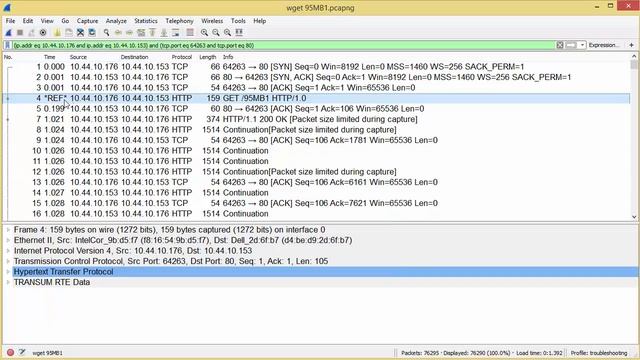Expand the Ethernet II details row
The width and height of the screenshot is (640, 360).
point(8,240)
